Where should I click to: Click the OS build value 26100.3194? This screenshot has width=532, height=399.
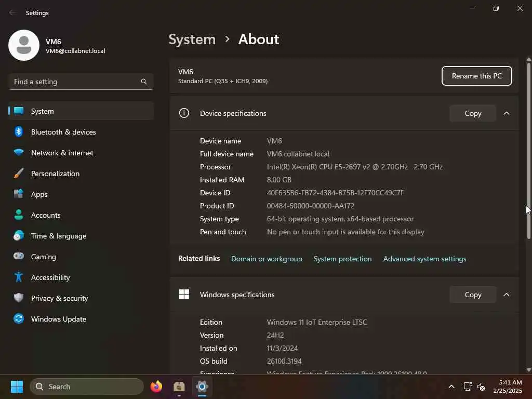coord(284,361)
